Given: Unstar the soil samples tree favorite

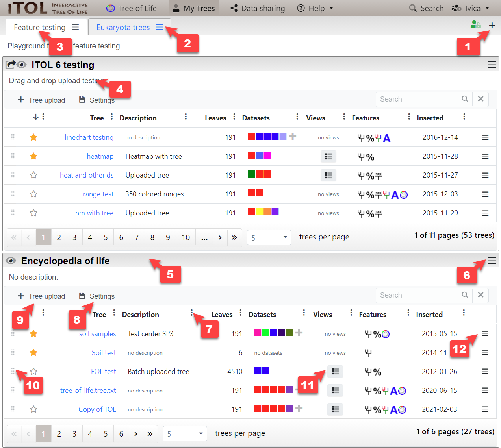Looking at the screenshot, I should point(33,334).
